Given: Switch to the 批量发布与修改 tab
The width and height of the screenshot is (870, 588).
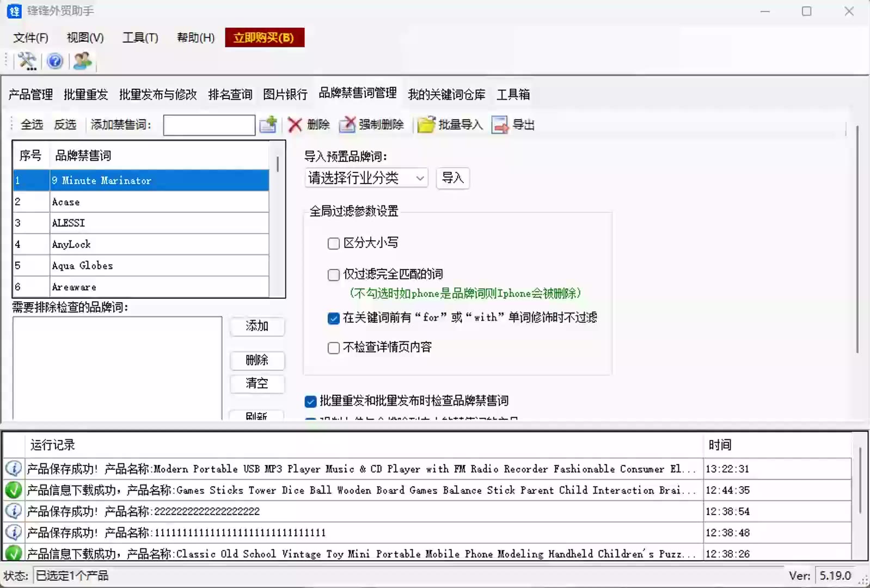Looking at the screenshot, I should click(x=158, y=94).
